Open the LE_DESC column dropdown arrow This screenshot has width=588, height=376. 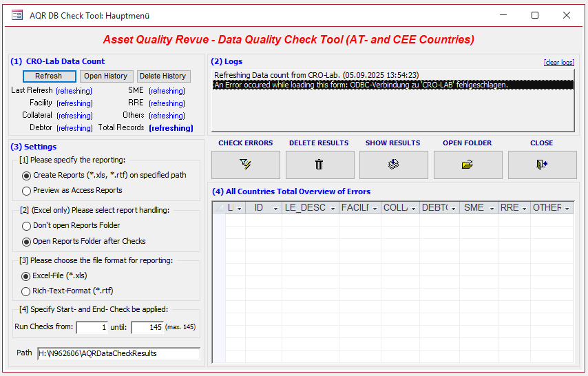point(332,208)
